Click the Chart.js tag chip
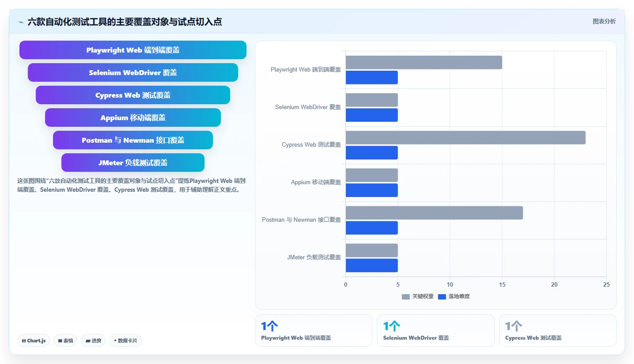This screenshot has height=364, width=634. 34,341
